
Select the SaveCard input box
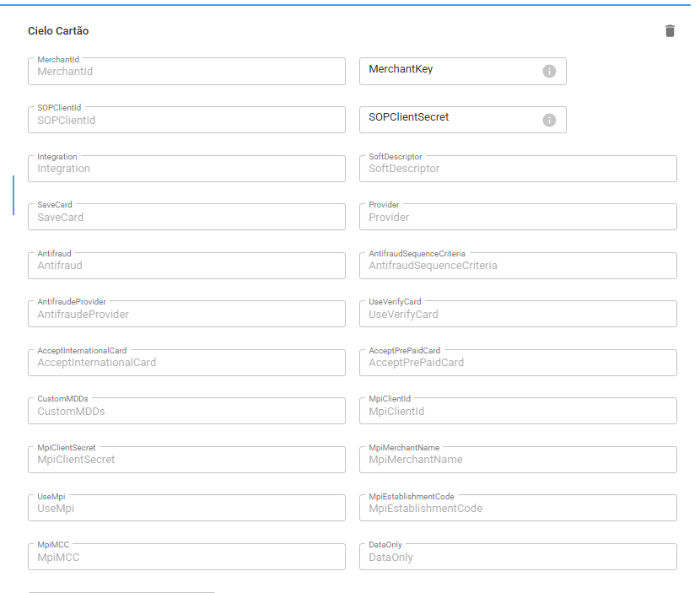pos(186,217)
